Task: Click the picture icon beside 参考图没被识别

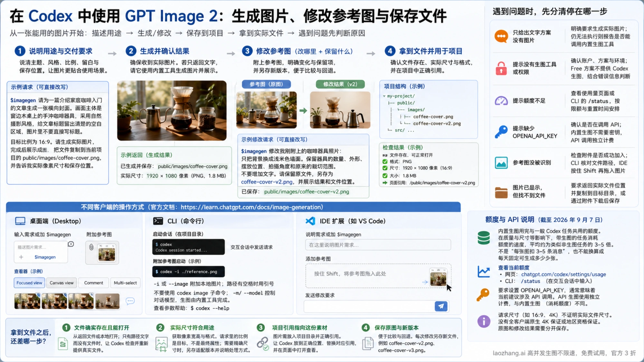Action: (501, 163)
